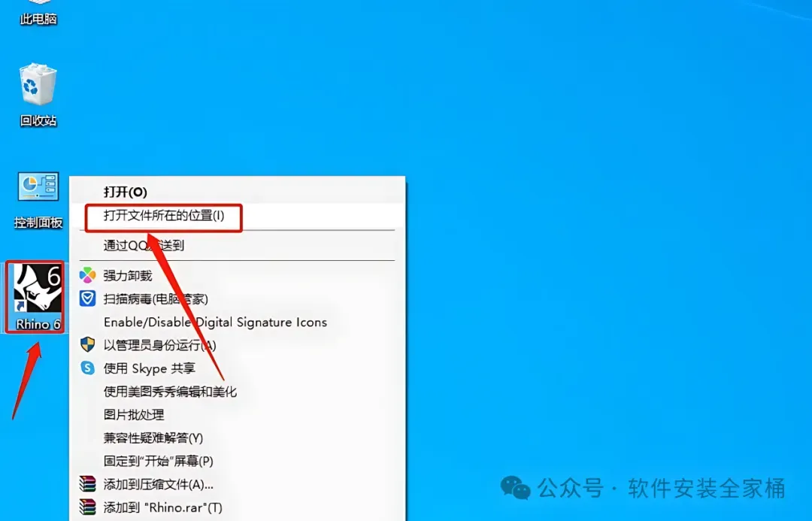812x521 pixels.
Task: Select 添加到压缩文件(A)... entry
Action: [237, 484]
